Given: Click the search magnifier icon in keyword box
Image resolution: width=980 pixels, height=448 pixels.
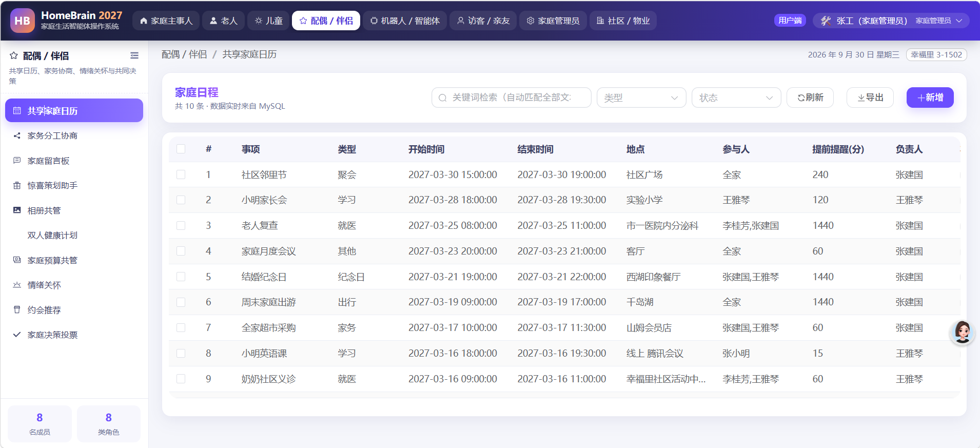Looking at the screenshot, I should pos(442,98).
